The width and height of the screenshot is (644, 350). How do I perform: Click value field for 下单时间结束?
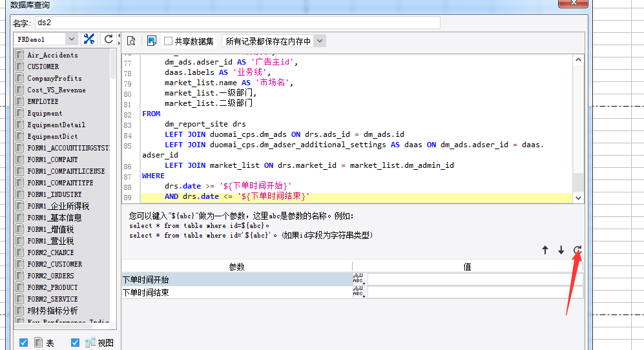475,292
